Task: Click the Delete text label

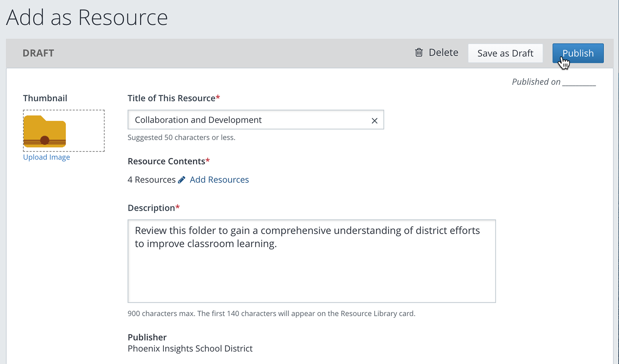Action: (x=443, y=52)
